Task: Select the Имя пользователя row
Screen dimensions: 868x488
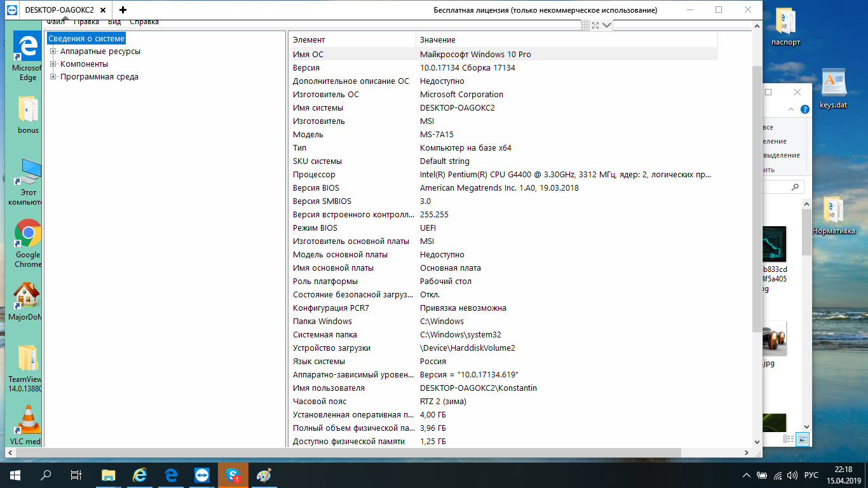Action: coord(505,388)
